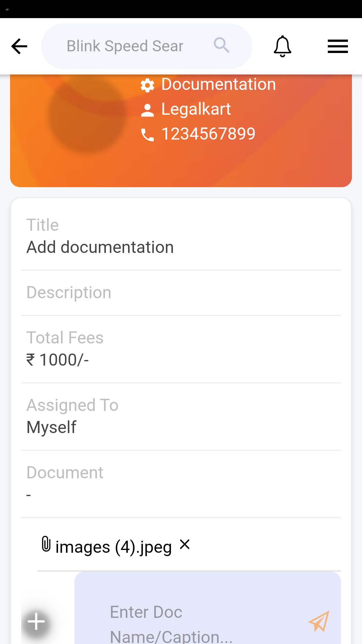Click the paperclip attachment icon
Screen dimensions: 362x644
pos(46,544)
